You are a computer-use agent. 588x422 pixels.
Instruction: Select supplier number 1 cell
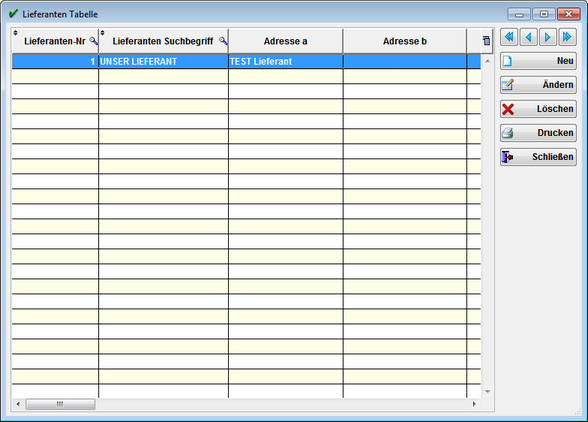tap(55, 62)
